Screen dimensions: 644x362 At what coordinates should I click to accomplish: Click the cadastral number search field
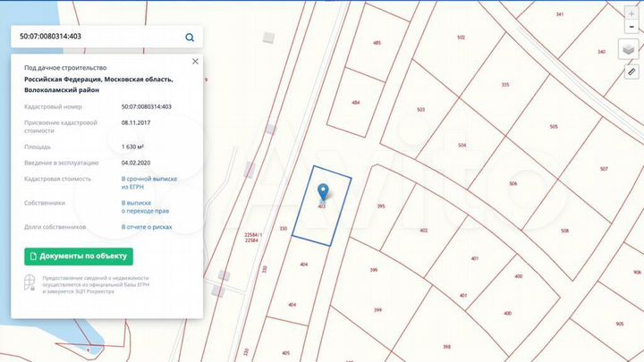click(x=98, y=37)
